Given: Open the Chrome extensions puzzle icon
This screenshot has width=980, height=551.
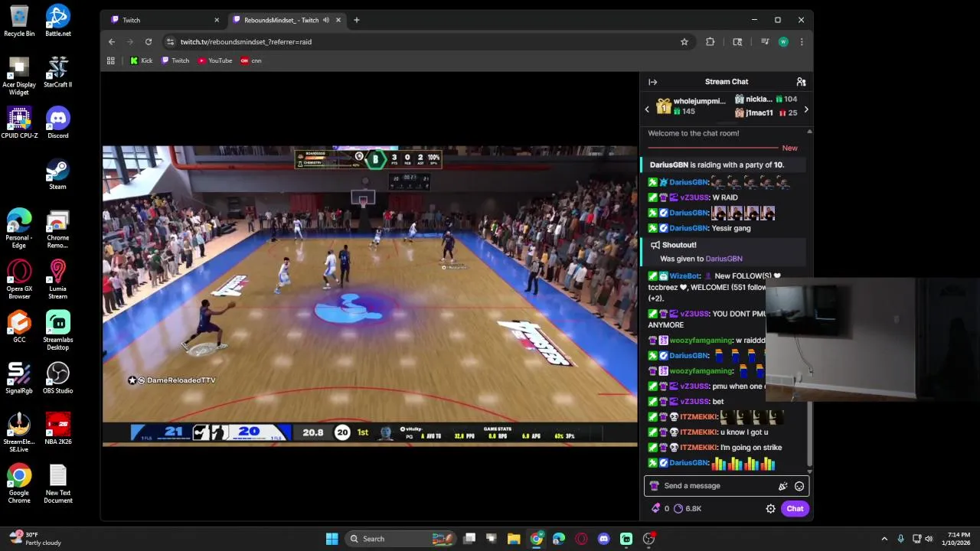Looking at the screenshot, I should tap(710, 42).
